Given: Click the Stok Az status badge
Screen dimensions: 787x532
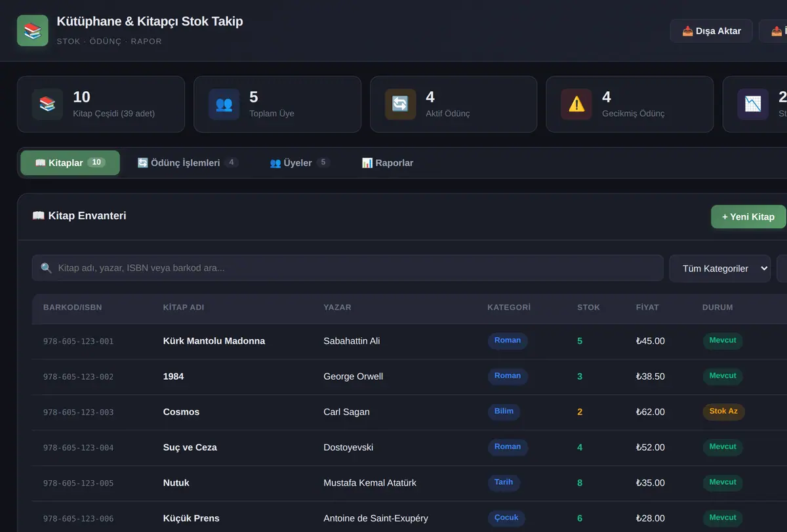Looking at the screenshot, I should (x=723, y=411).
